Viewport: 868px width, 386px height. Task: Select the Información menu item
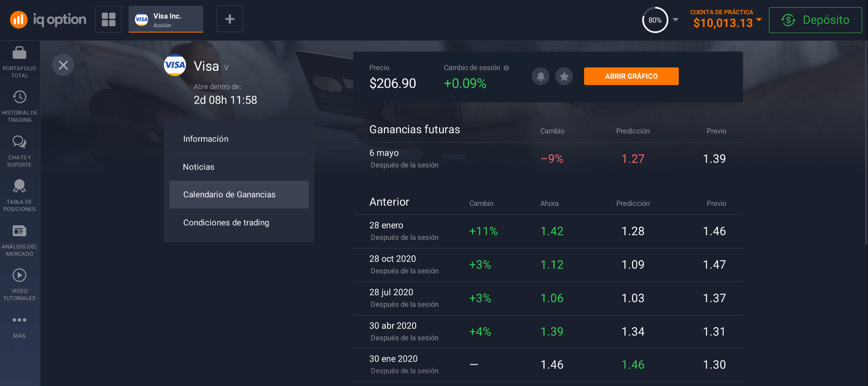[239, 139]
